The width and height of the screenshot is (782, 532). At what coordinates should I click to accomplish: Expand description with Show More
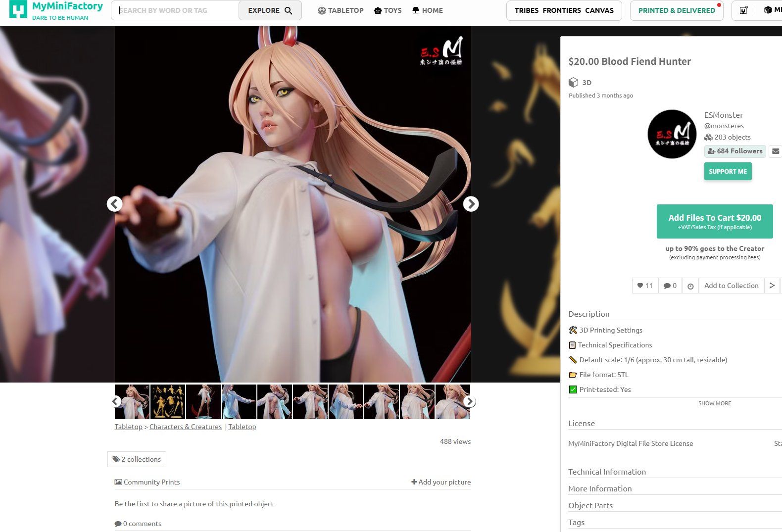[715, 403]
